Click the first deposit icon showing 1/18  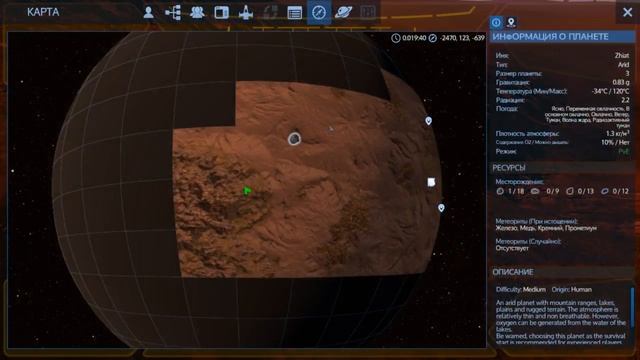coord(500,191)
